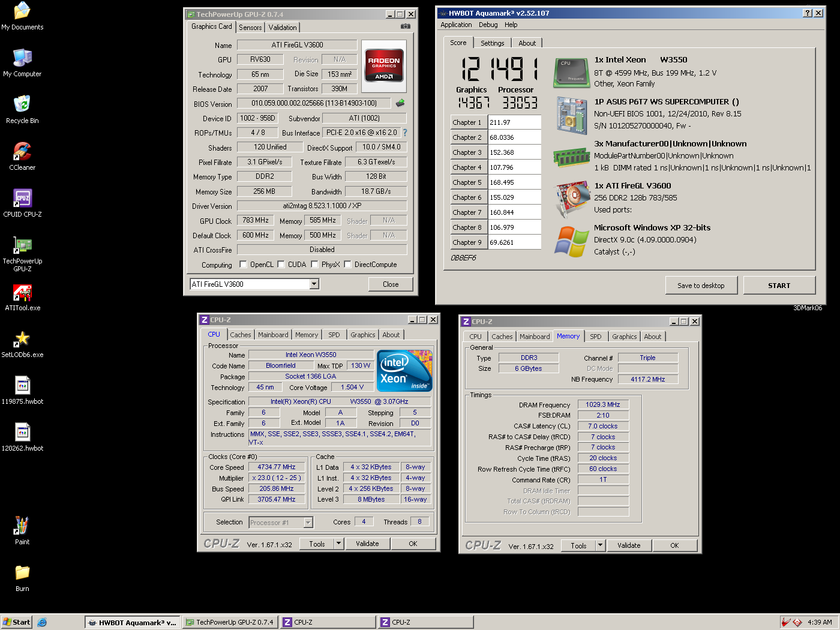Toggle the DirectCompute checkbox in GPU-Z

347,264
